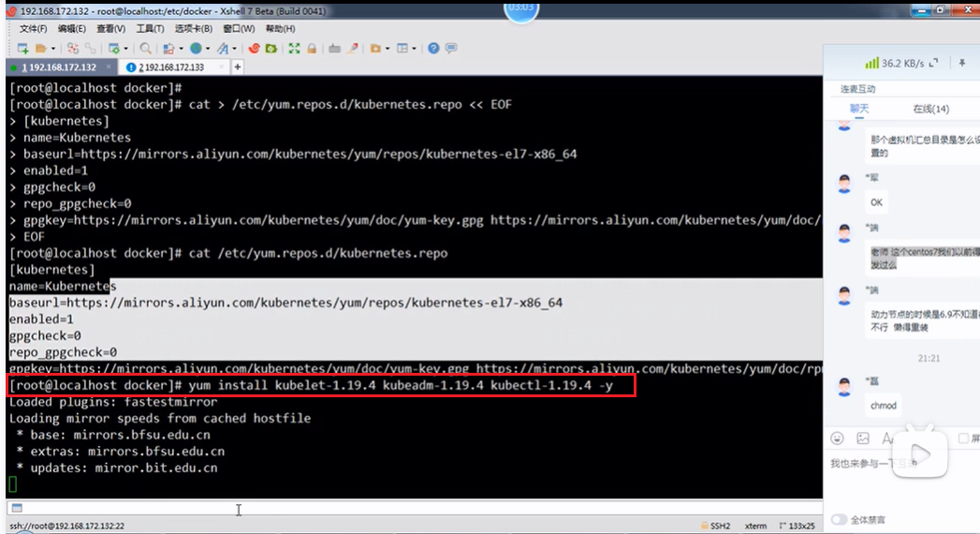This screenshot has height=534, width=980.
Task: Click the expand panel icon beside 36.2 KB/s
Action: click(x=934, y=63)
